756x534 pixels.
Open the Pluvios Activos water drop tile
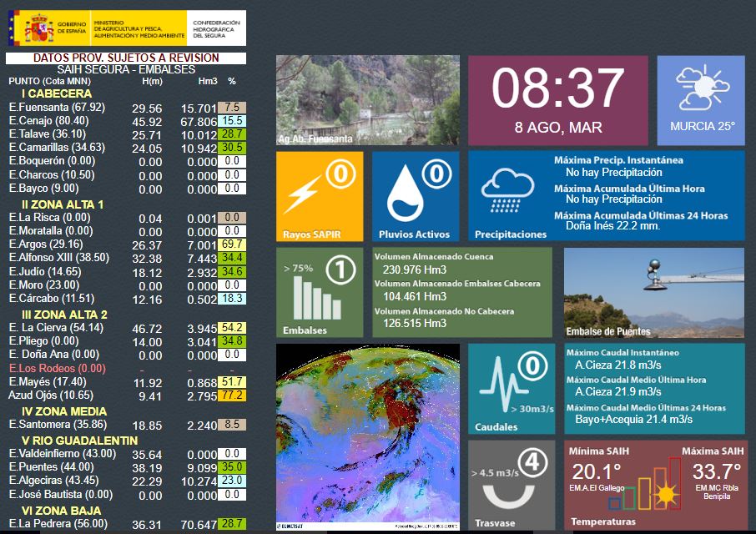[x=416, y=196]
